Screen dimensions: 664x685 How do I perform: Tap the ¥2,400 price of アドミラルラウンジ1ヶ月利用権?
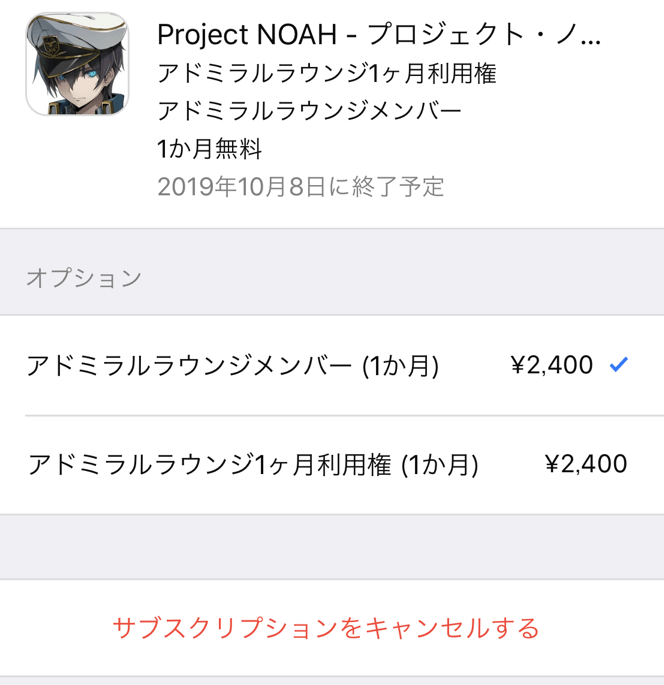coord(586,464)
